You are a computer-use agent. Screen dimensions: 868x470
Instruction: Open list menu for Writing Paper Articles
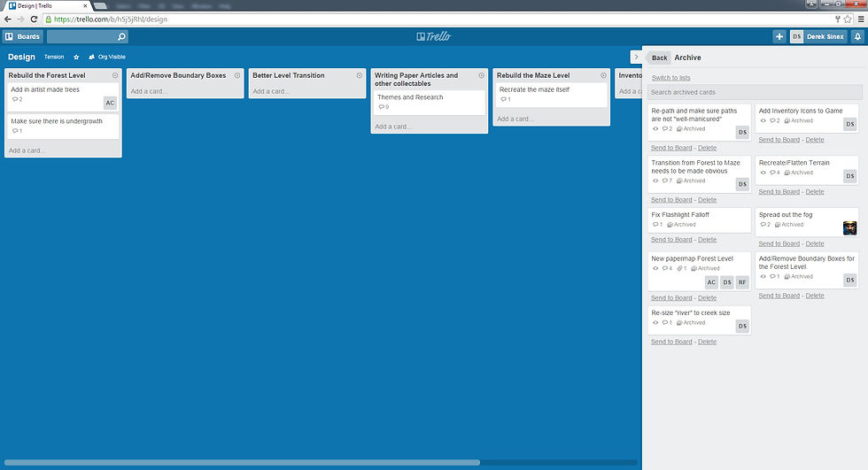click(482, 75)
